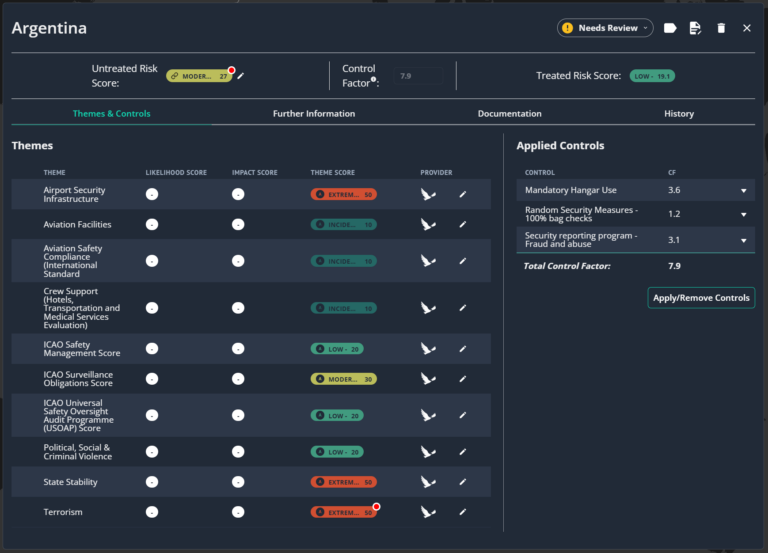This screenshot has width=768, height=553.
Task: Open the History tab
Action: [x=679, y=114]
